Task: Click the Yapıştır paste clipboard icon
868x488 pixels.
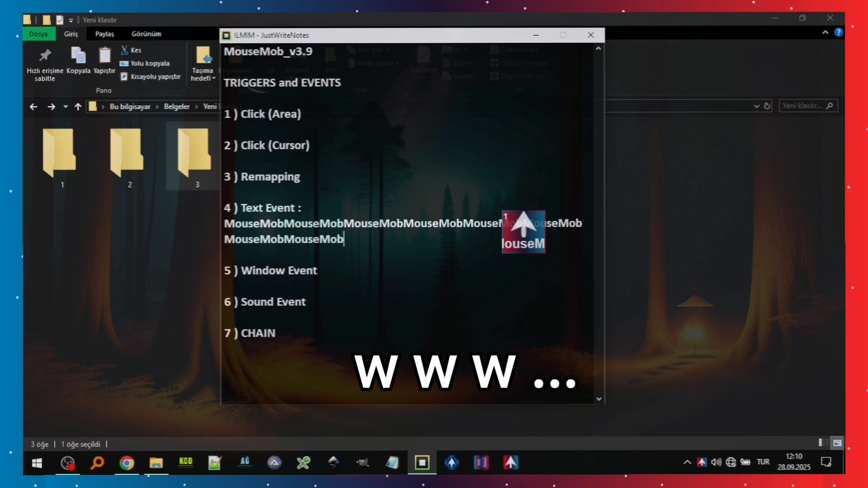Action: [x=104, y=56]
